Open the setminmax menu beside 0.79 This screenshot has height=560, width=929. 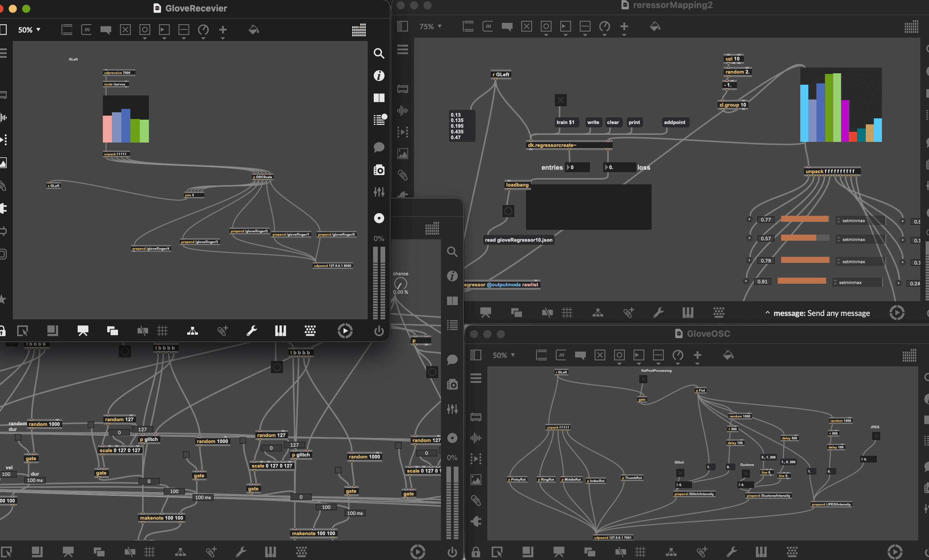coord(860,262)
